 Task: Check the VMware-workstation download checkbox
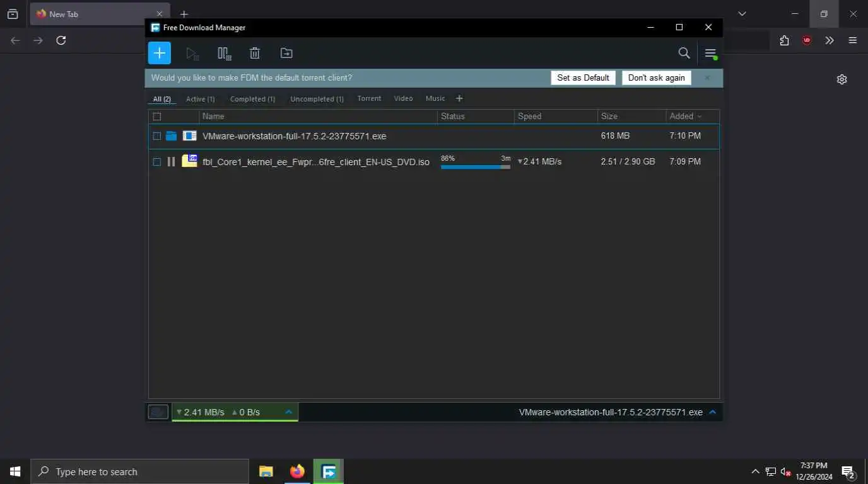[x=157, y=136]
